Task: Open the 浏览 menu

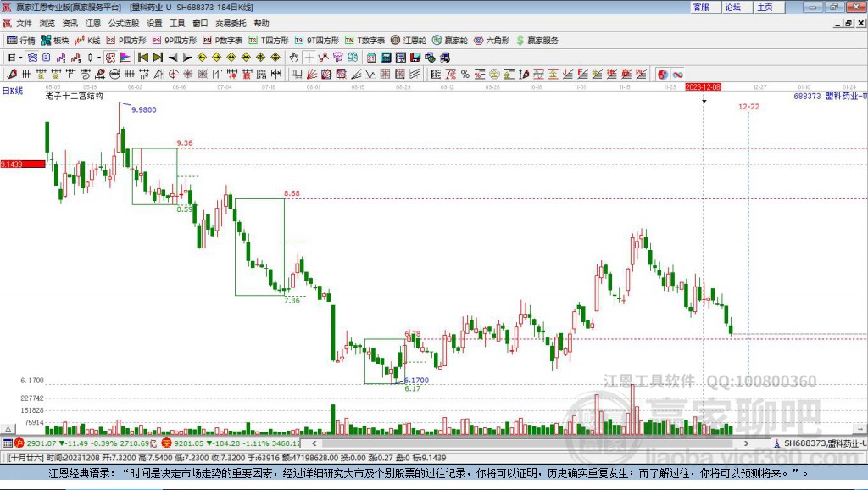Action: click(47, 23)
